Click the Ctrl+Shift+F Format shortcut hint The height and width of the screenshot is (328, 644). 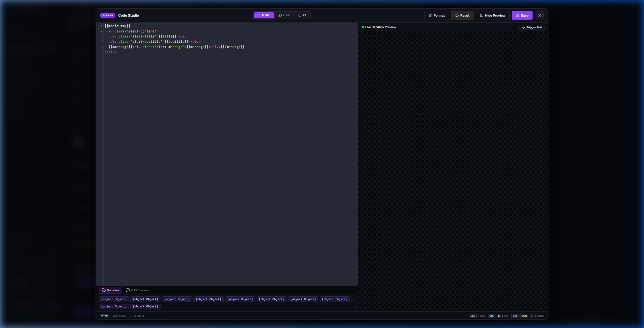[528, 316]
